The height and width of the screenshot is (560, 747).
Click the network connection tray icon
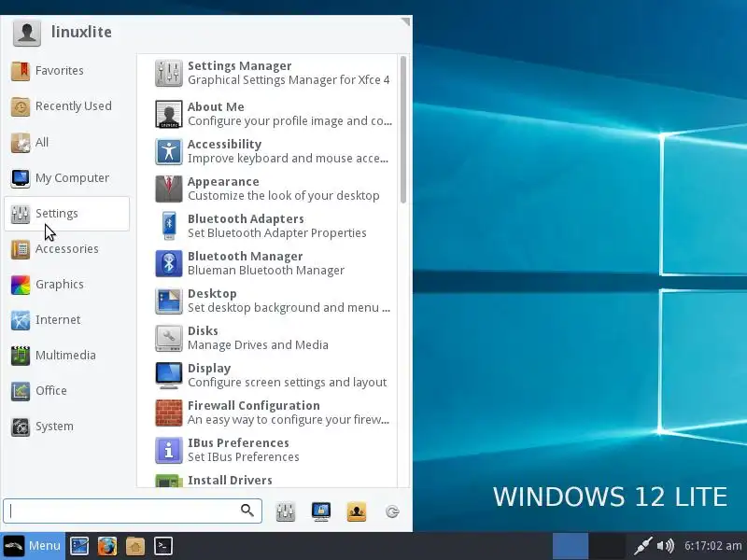(x=642, y=546)
